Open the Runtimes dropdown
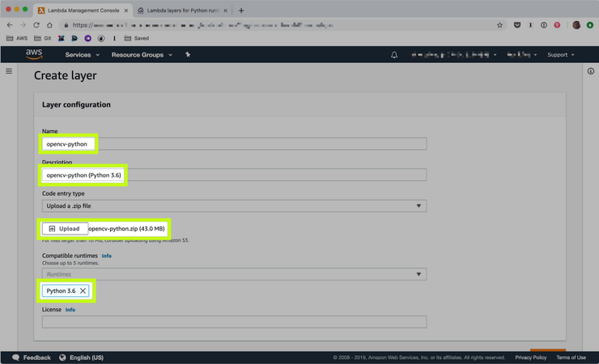Screen dimensions: 599x364 click(234, 274)
